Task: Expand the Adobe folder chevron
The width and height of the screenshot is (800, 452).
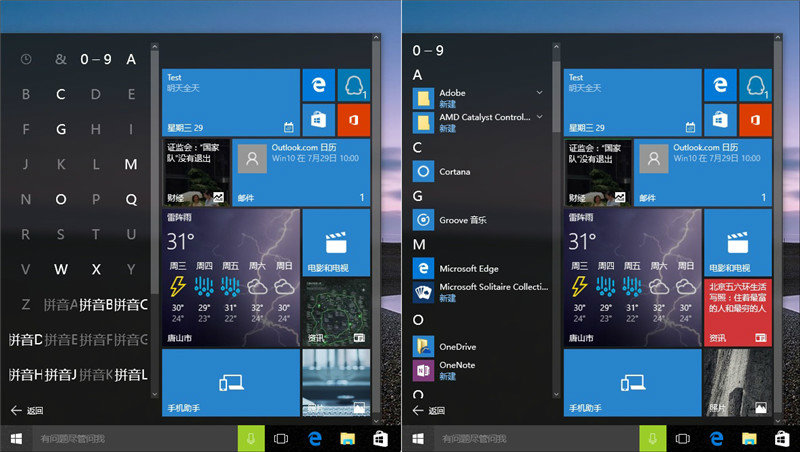Action: [x=539, y=92]
